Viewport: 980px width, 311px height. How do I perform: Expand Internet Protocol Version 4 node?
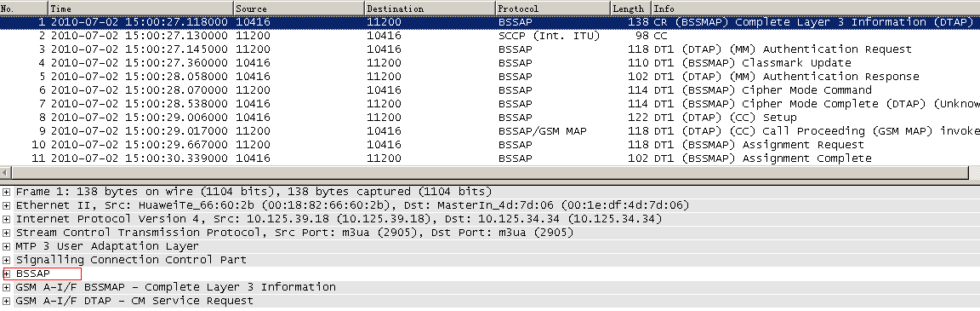[7, 219]
